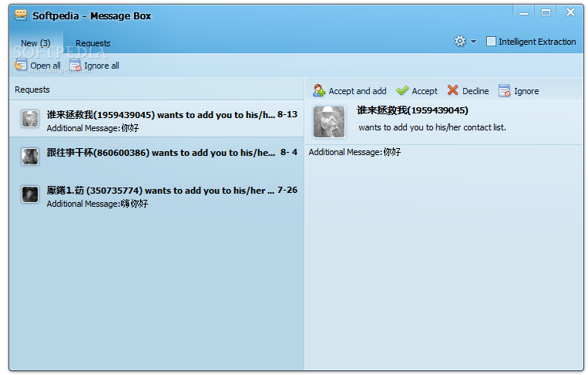Viewport: 588px width, 375px height.
Task: Click the Accept and add contact icon
Action: click(x=319, y=90)
